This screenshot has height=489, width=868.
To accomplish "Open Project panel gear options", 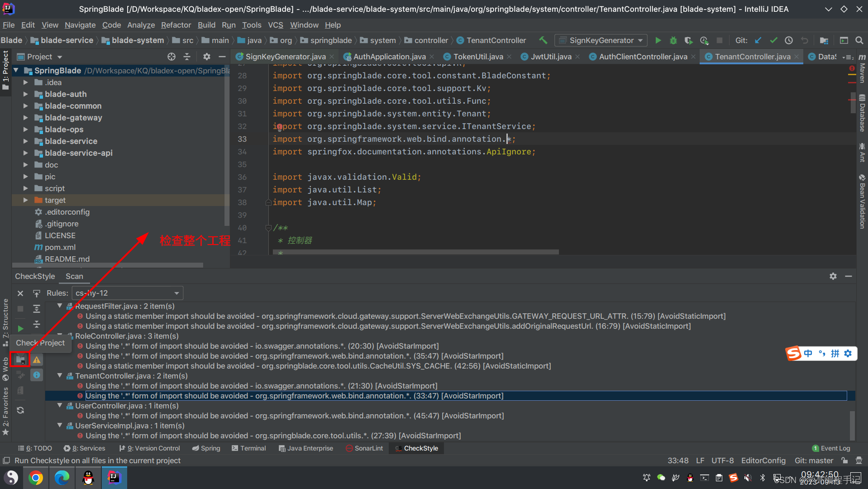I will tap(206, 57).
